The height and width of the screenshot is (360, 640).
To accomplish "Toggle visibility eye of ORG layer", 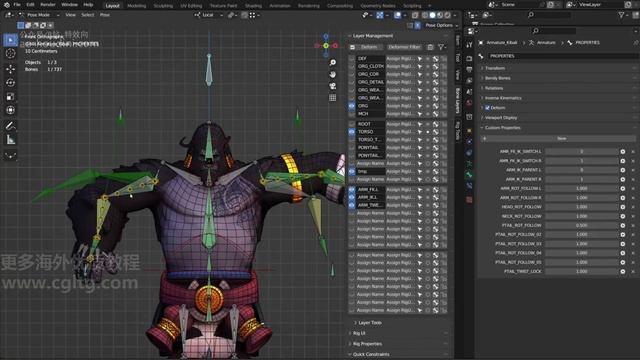I will click(x=352, y=106).
